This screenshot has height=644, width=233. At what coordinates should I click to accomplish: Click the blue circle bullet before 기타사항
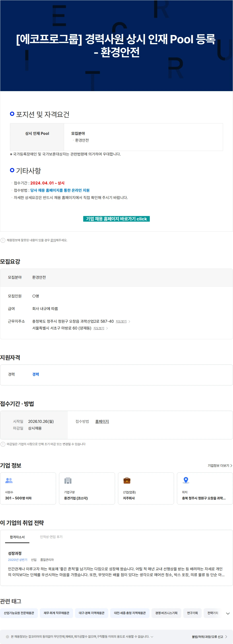pos(12,170)
